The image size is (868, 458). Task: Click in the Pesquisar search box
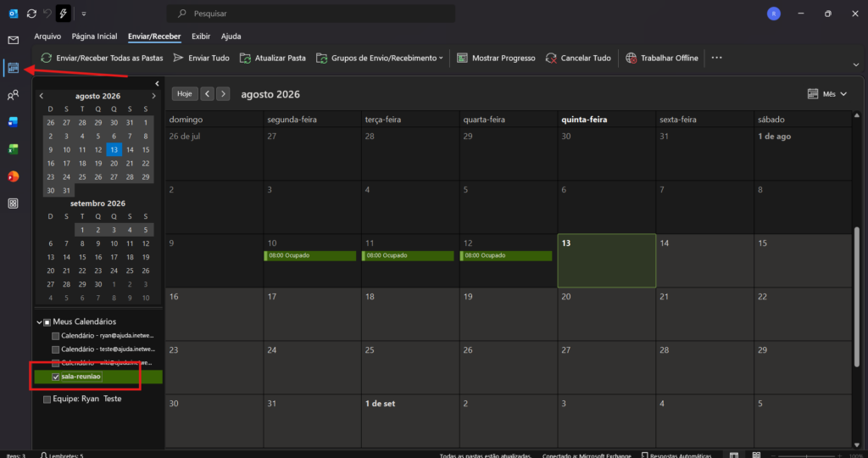pyautogui.click(x=311, y=14)
